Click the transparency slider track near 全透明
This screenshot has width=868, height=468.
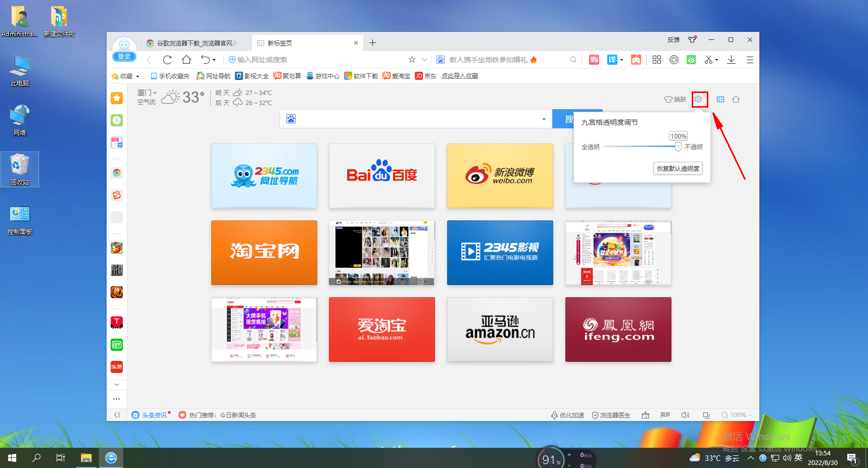606,147
